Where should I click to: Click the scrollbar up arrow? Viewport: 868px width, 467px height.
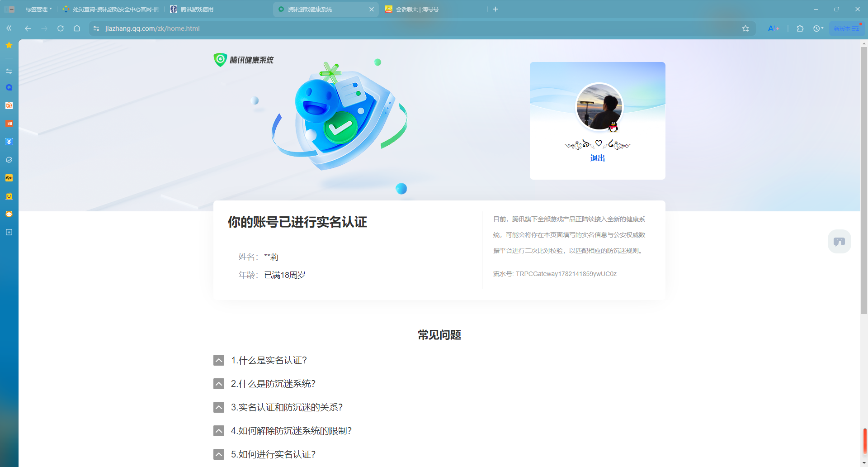click(x=864, y=43)
